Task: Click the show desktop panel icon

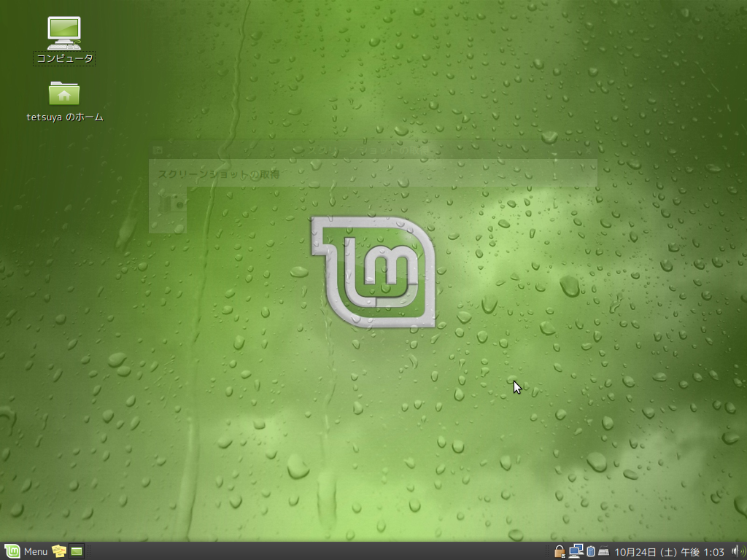Action: point(76,551)
